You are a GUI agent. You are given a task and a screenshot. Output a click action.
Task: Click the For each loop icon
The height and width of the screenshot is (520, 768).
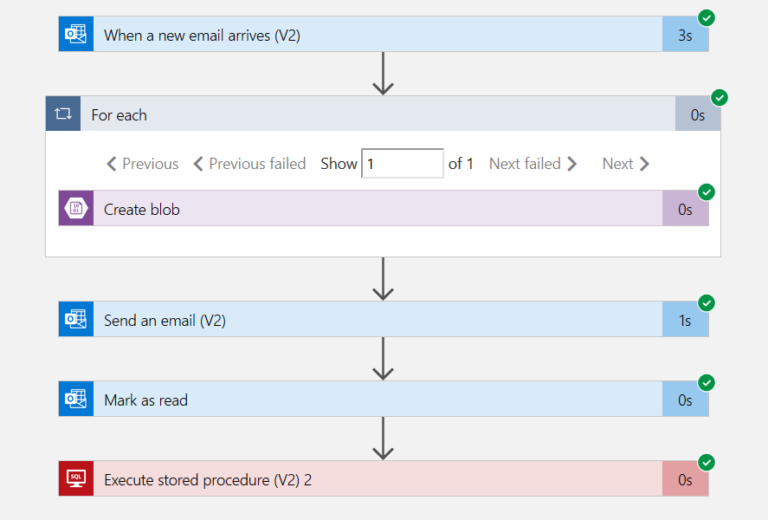[63, 114]
